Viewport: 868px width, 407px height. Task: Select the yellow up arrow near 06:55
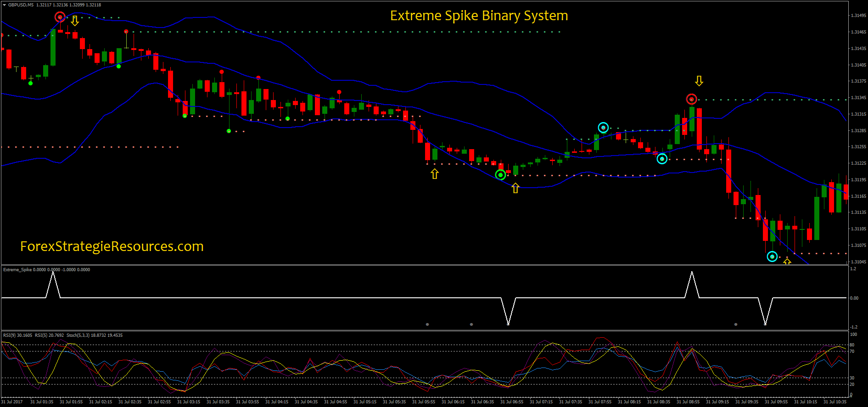coord(515,188)
